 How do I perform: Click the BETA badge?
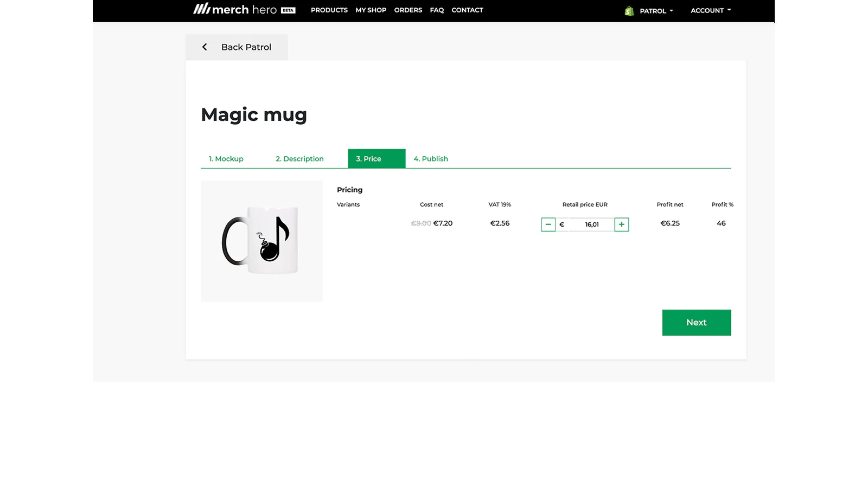(x=288, y=10)
